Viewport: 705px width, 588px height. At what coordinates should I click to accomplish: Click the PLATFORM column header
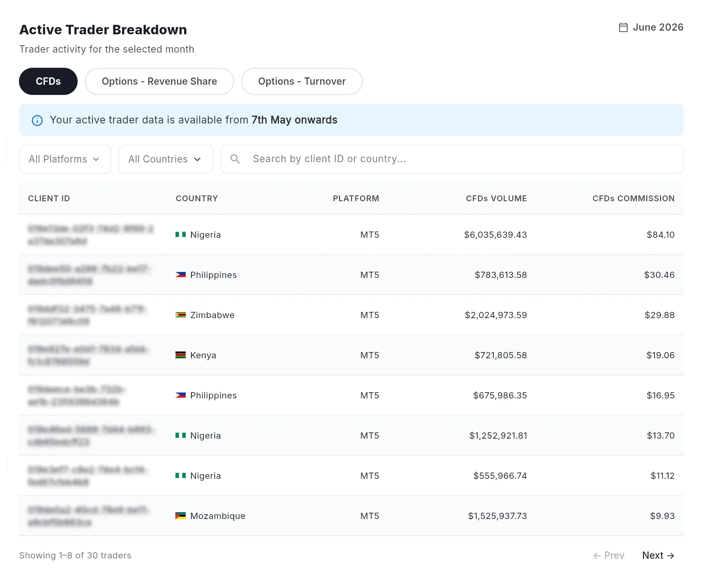pos(356,199)
